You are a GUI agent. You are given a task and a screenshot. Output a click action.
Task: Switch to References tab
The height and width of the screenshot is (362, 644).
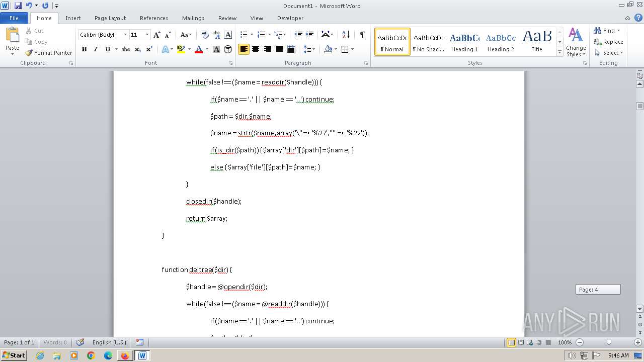154,18
